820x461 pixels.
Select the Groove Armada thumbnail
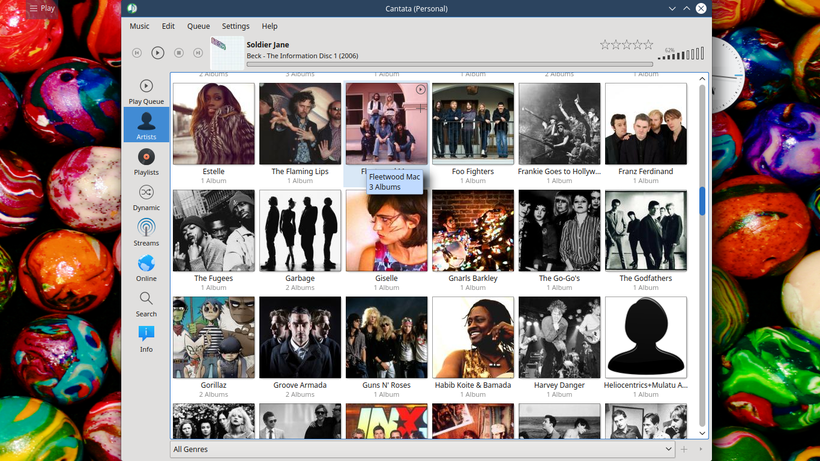point(300,337)
